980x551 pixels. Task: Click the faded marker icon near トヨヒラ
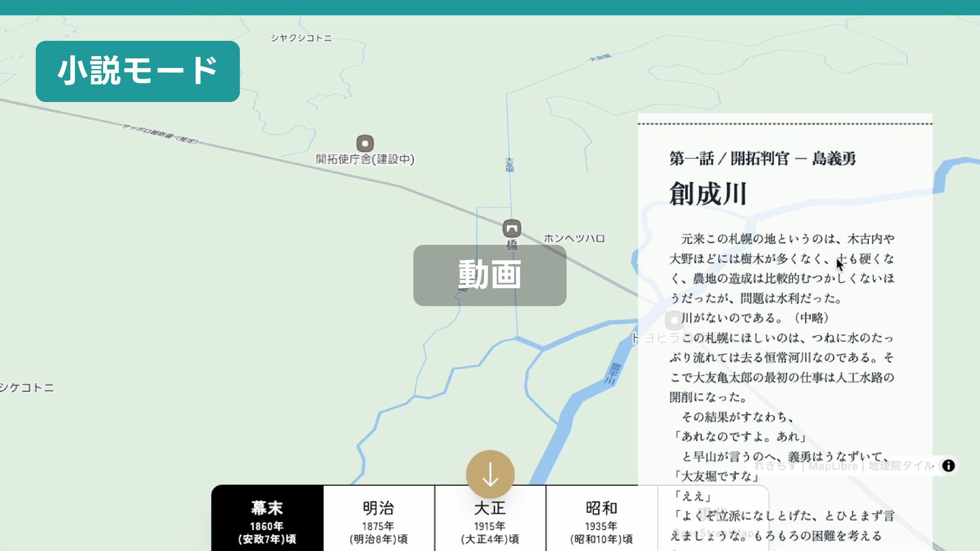pyautogui.click(x=674, y=320)
